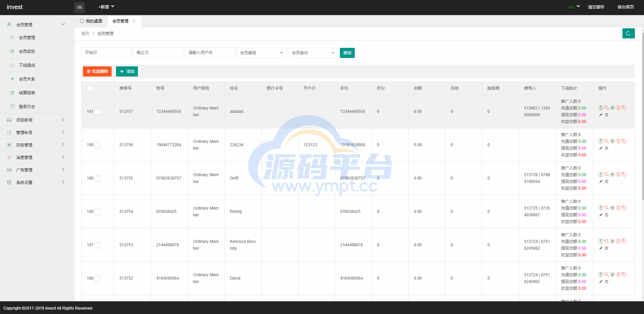Click trash delete icon for member 513754
Image resolution: width=644 pixels, height=314 pixels.
[x=607, y=215]
